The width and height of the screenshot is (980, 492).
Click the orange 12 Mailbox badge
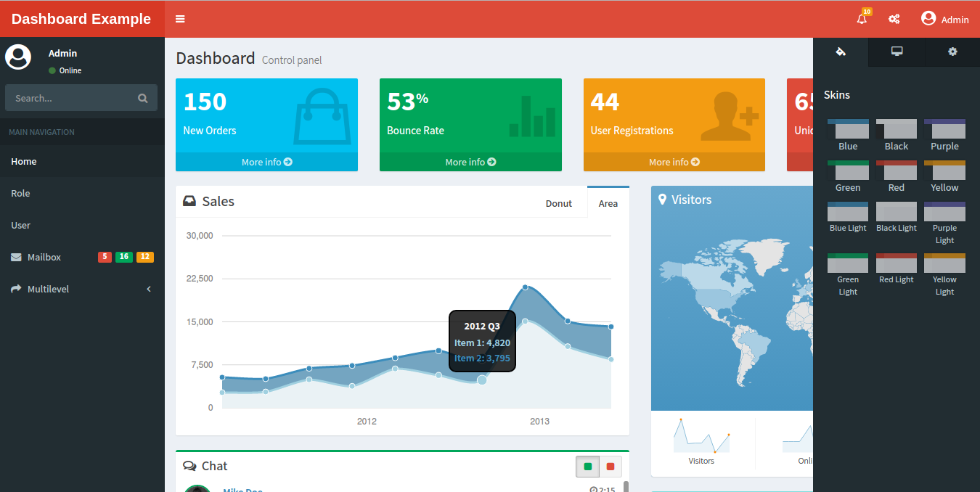(x=145, y=257)
